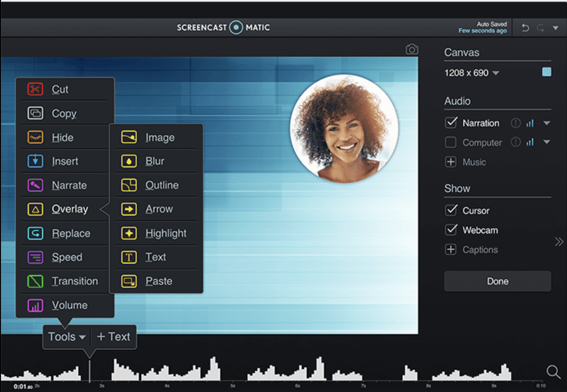The image size is (567, 392).
Task: Click the Screencast-O-Matic logo
Action: click(223, 27)
